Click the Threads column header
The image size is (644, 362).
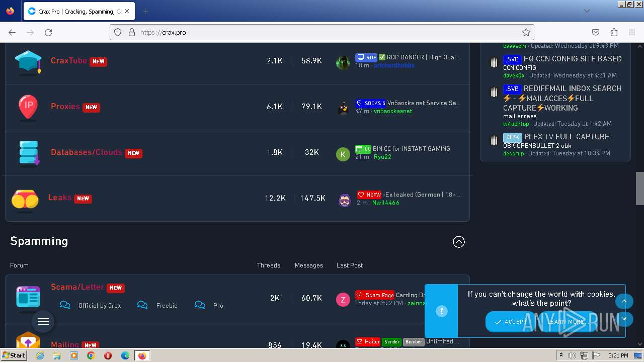pyautogui.click(x=269, y=265)
